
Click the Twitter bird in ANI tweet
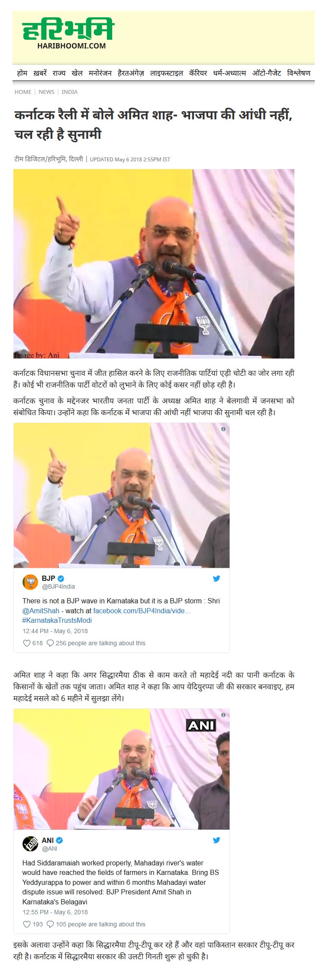coord(216,840)
